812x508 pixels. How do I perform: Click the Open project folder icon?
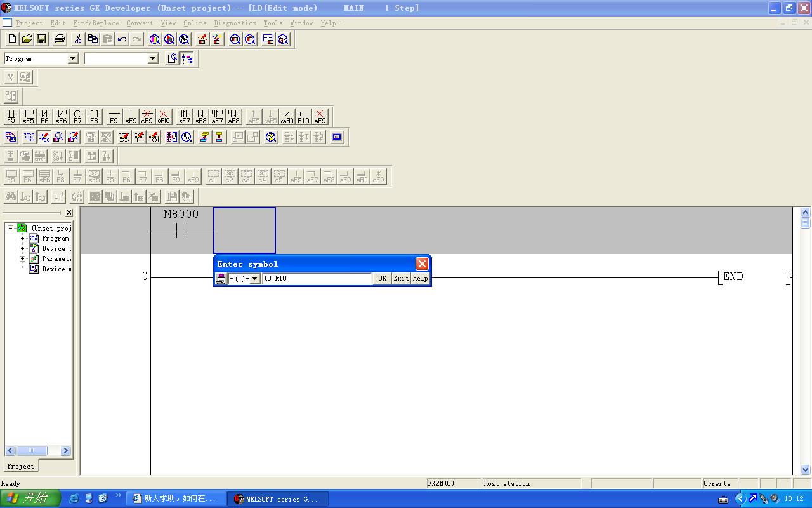[x=27, y=39]
